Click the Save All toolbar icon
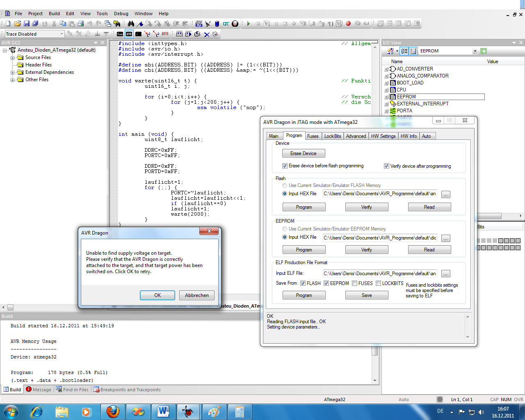The height and width of the screenshot is (420, 525). (x=35, y=23)
